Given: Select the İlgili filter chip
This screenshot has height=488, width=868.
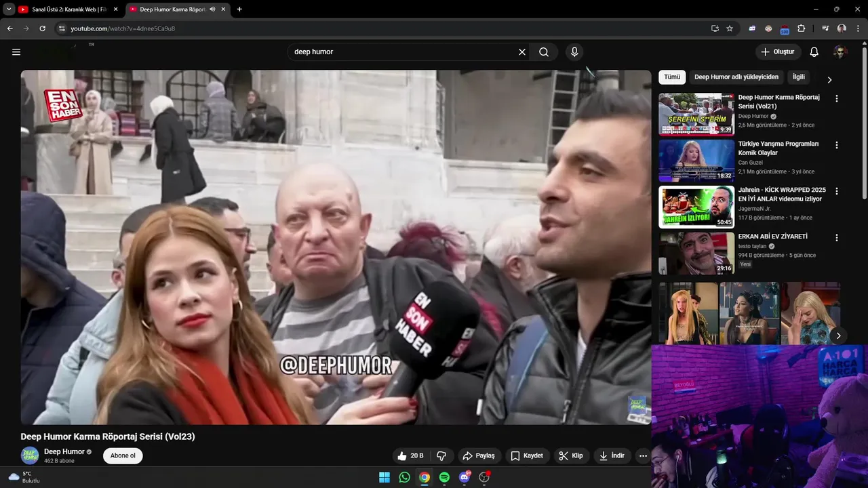Looking at the screenshot, I should pos(799,77).
